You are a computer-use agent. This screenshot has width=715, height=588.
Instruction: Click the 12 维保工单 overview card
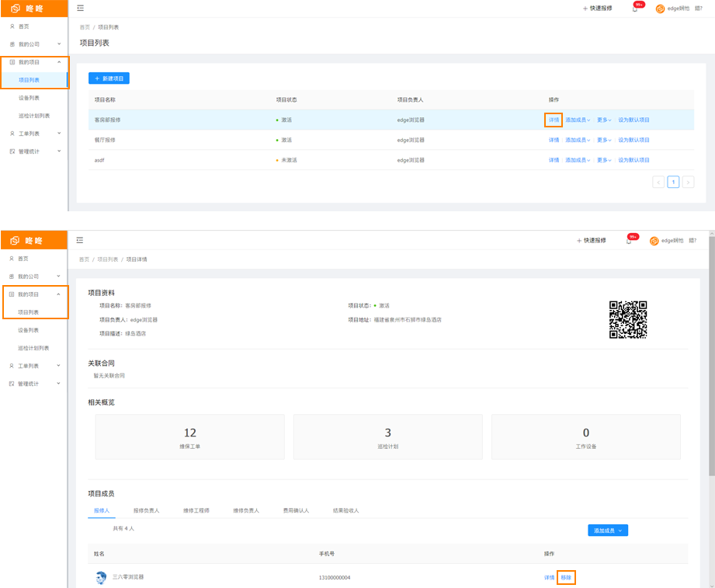coord(189,437)
